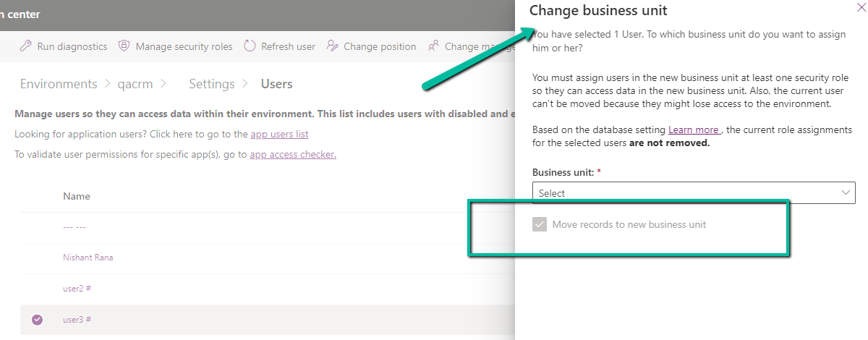Open qacrm breadcrumb

point(136,84)
